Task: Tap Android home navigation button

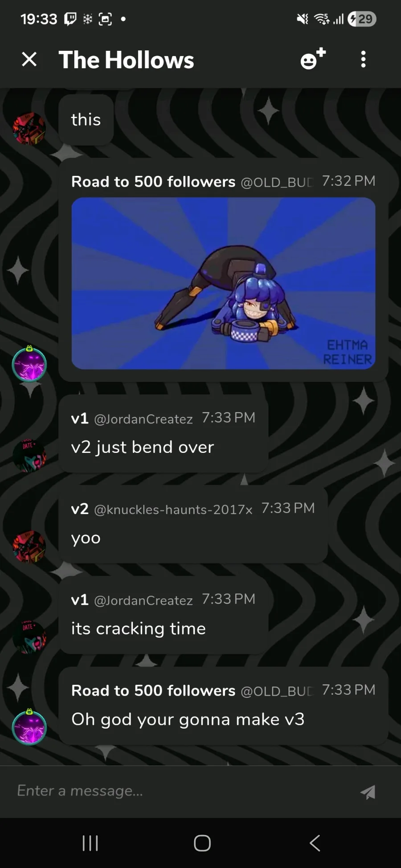Action: pyautogui.click(x=202, y=843)
